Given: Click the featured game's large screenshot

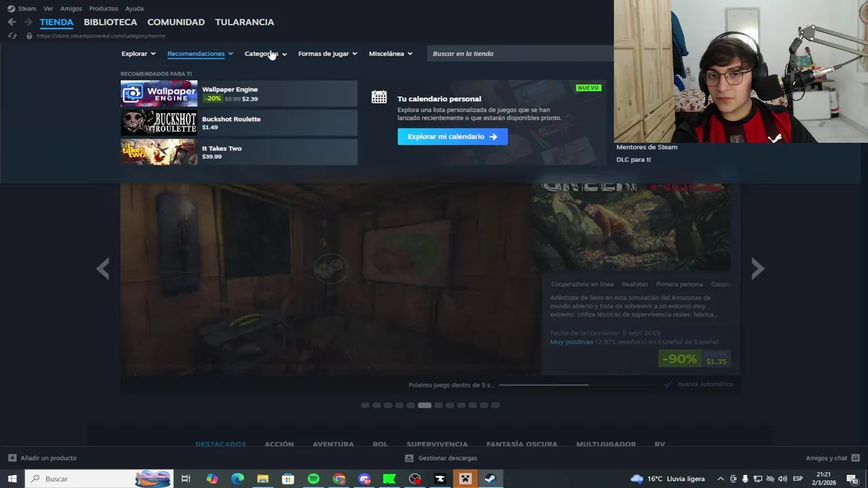Looking at the screenshot, I should pos(330,279).
